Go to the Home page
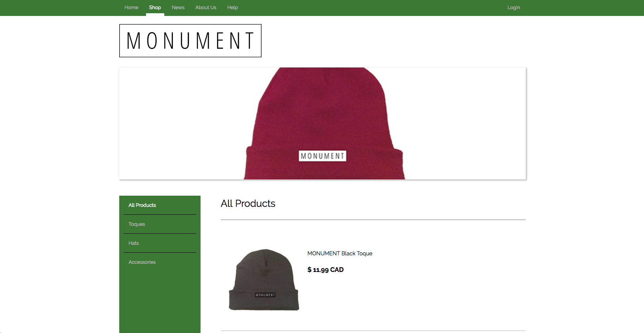The width and height of the screenshot is (644, 333). [131, 7]
